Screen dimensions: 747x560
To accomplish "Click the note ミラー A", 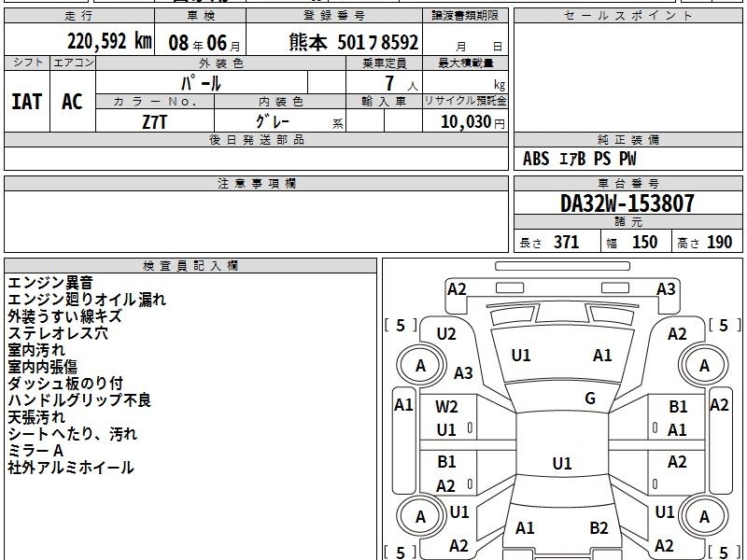I will click(35, 451).
